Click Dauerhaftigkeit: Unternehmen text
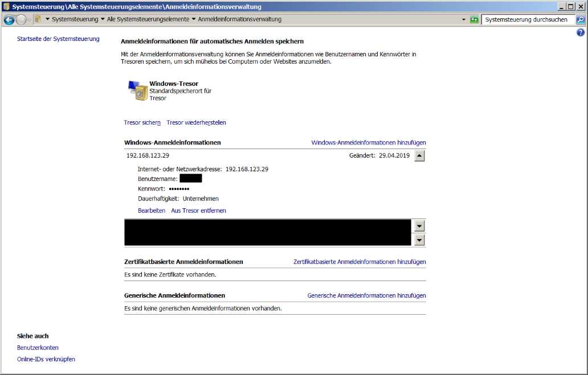 tap(178, 199)
